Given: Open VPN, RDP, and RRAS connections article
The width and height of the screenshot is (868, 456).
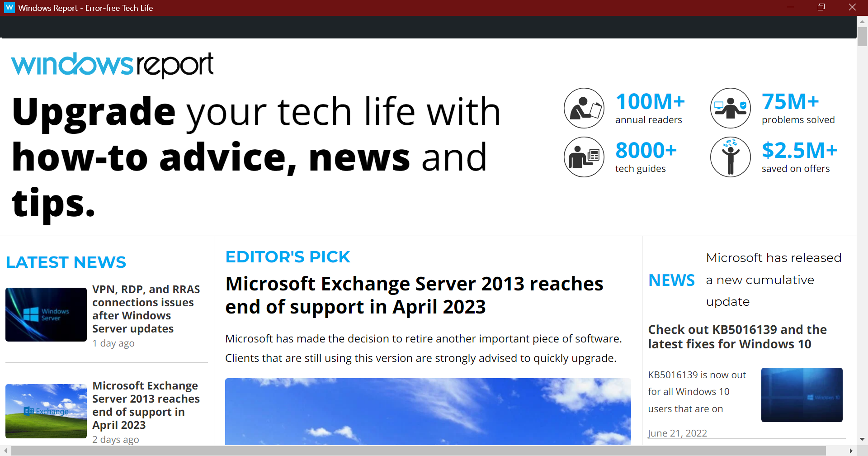Looking at the screenshot, I should click(x=146, y=309).
